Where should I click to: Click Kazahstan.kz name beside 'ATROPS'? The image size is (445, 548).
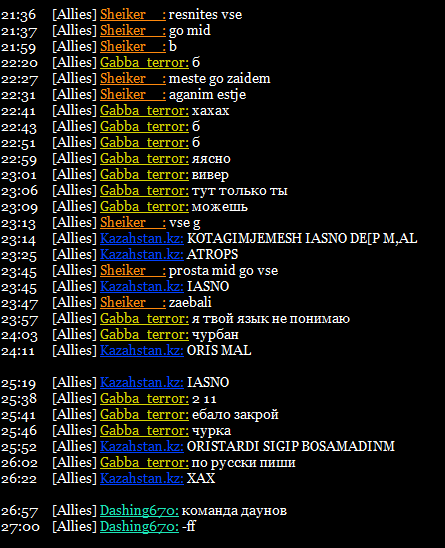pyautogui.click(x=142, y=255)
